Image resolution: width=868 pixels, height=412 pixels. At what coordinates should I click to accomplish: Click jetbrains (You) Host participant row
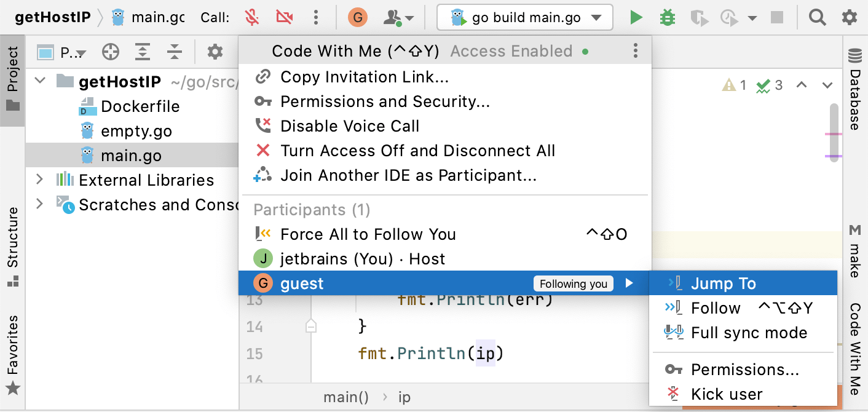444,259
